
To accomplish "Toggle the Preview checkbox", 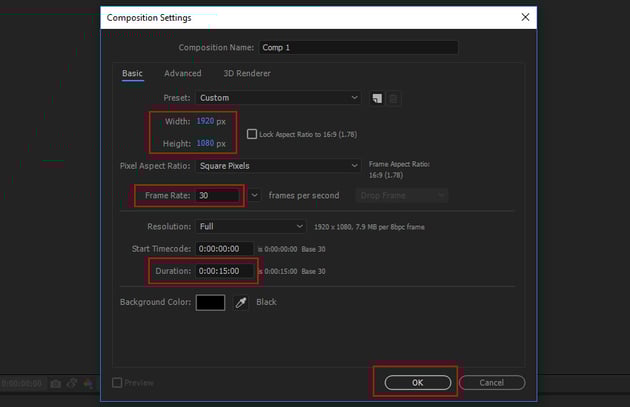I will click(x=118, y=382).
